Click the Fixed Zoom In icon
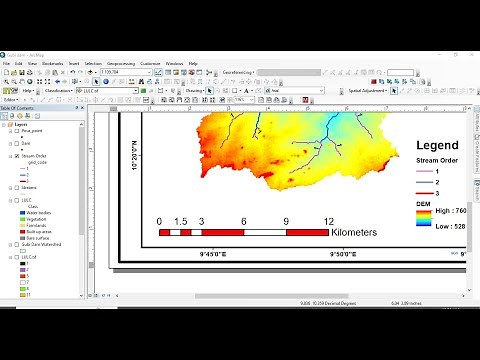The image size is (480, 360). click(x=39, y=81)
